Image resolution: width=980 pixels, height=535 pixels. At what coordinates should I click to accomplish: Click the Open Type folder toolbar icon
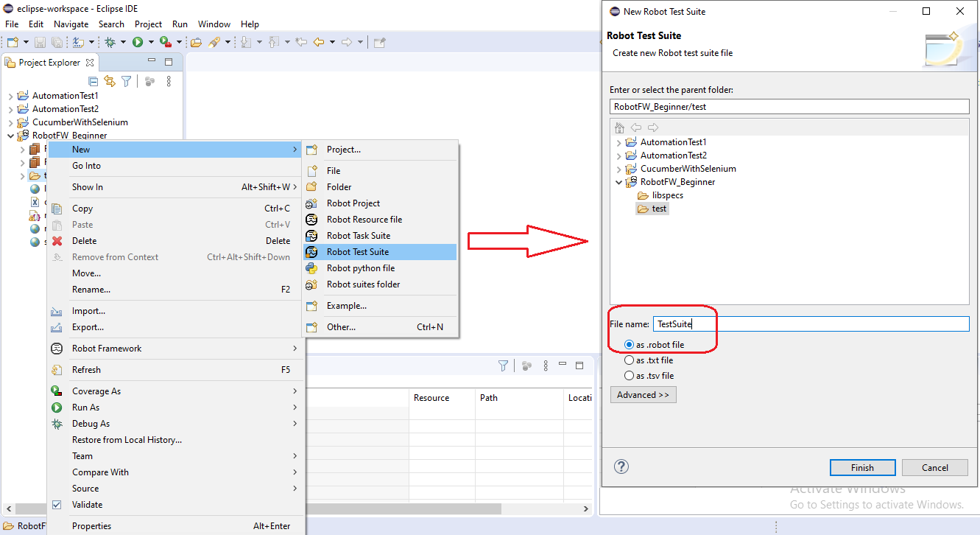tap(196, 43)
